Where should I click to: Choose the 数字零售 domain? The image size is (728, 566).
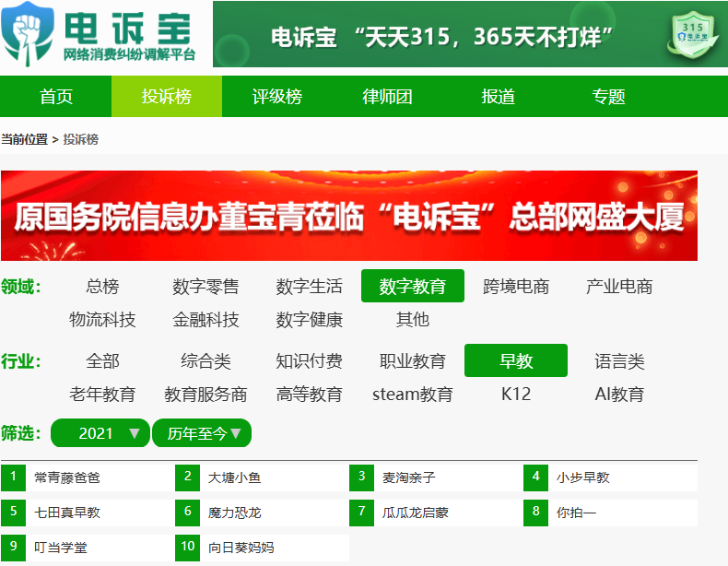click(205, 286)
